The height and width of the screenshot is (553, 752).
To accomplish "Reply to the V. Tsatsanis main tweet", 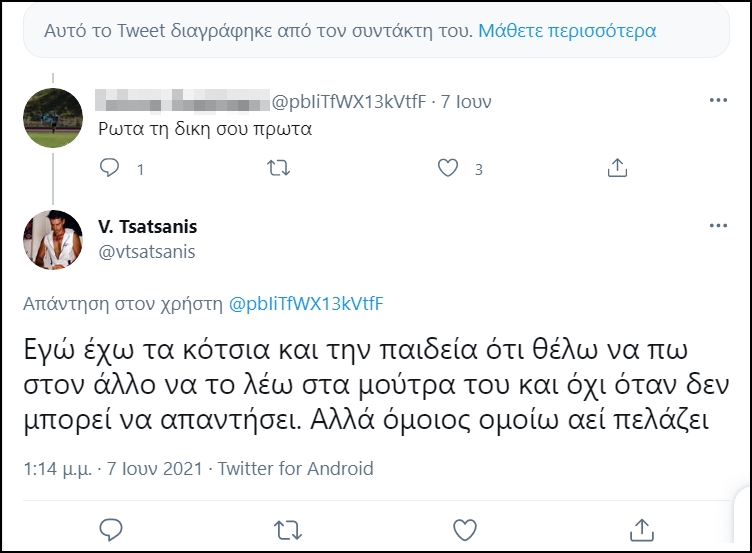I will point(111,526).
